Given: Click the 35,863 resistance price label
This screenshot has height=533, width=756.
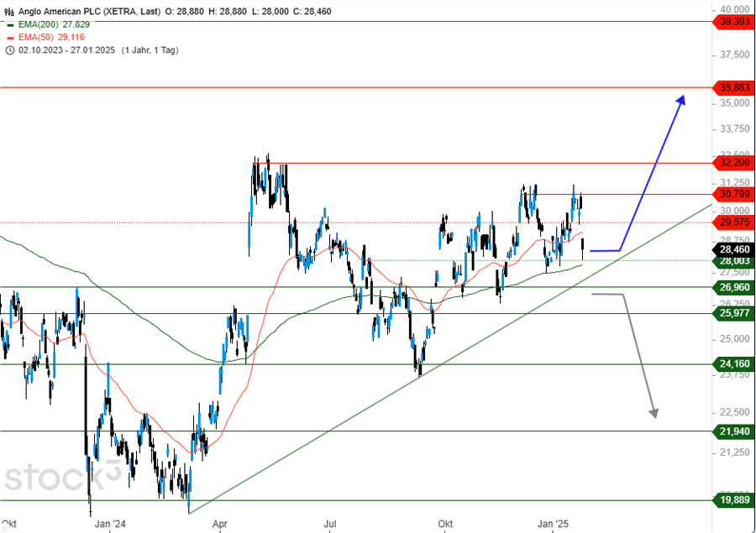Looking at the screenshot, I should click(x=734, y=87).
